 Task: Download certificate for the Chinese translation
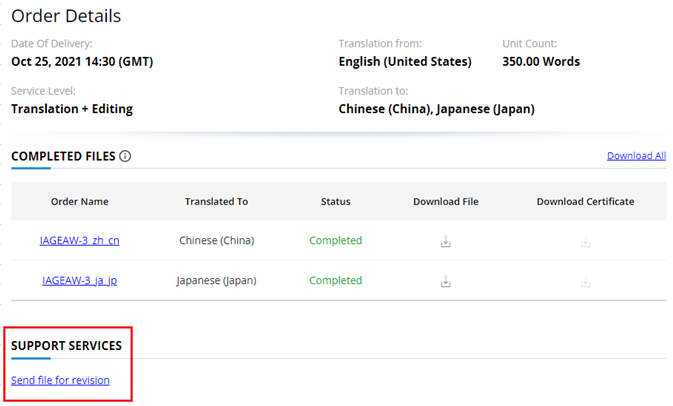pyautogui.click(x=585, y=241)
